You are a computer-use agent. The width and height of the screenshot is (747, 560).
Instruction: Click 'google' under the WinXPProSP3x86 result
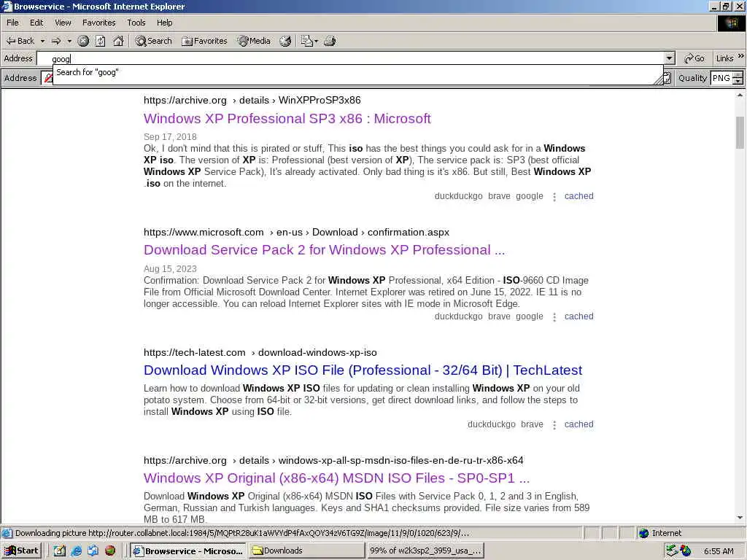[530, 196]
